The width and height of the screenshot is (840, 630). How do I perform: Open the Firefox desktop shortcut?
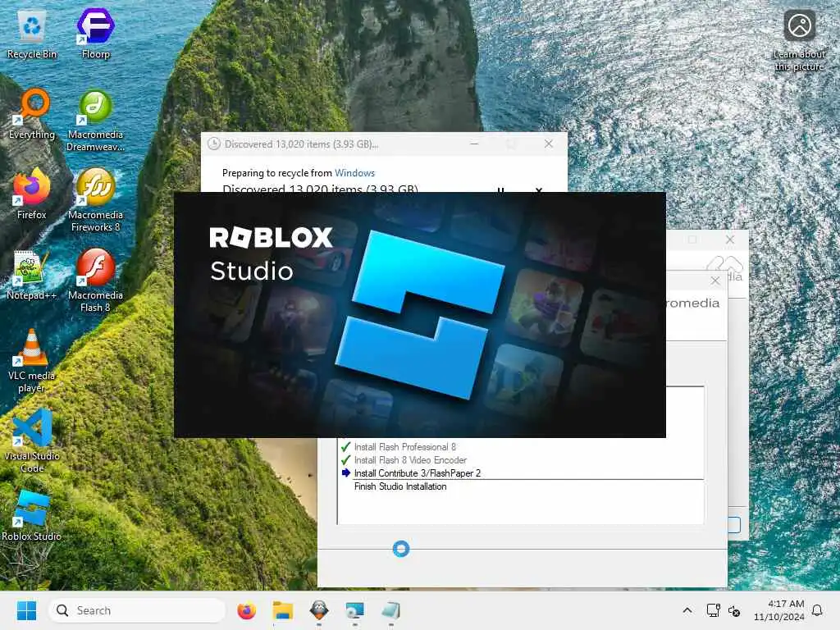[32, 194]
